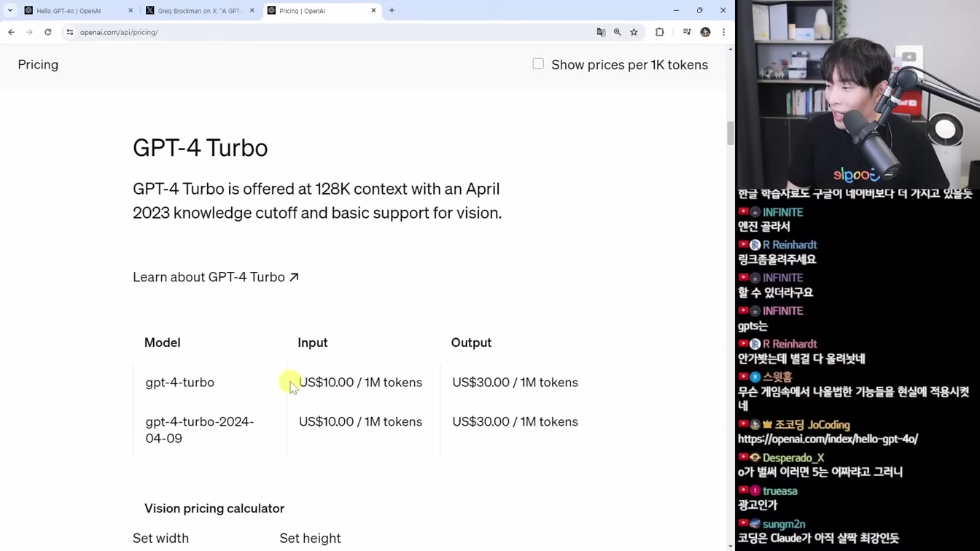Click gpt-4-turbo-2024-04-09 output price
The height and width of the screenshot is (551, 980).
tap(515, 422)
